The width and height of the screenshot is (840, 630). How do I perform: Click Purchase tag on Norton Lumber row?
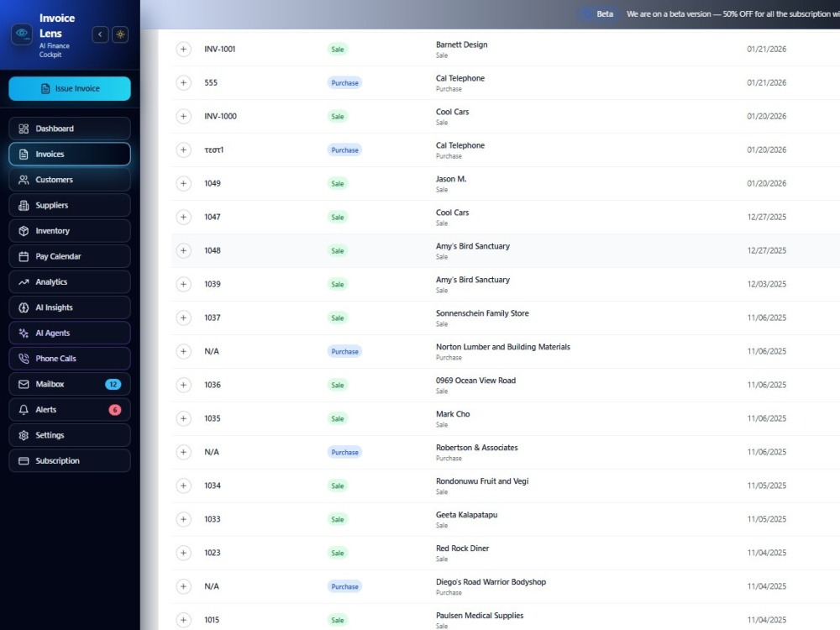[x=344, y=351]
